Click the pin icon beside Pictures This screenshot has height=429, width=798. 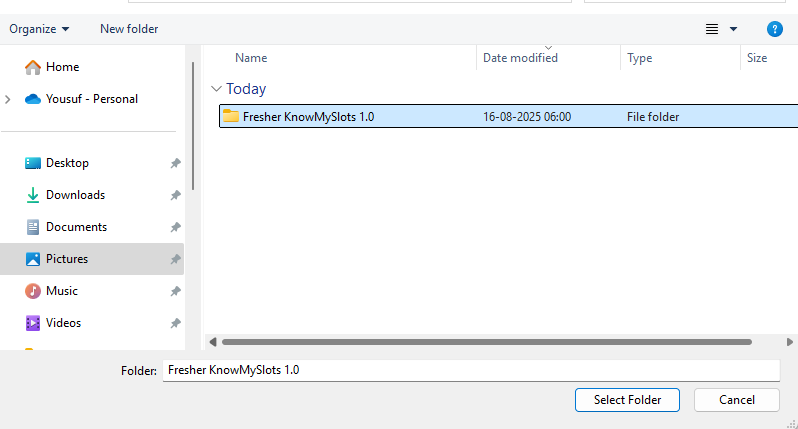click(175, 260)
